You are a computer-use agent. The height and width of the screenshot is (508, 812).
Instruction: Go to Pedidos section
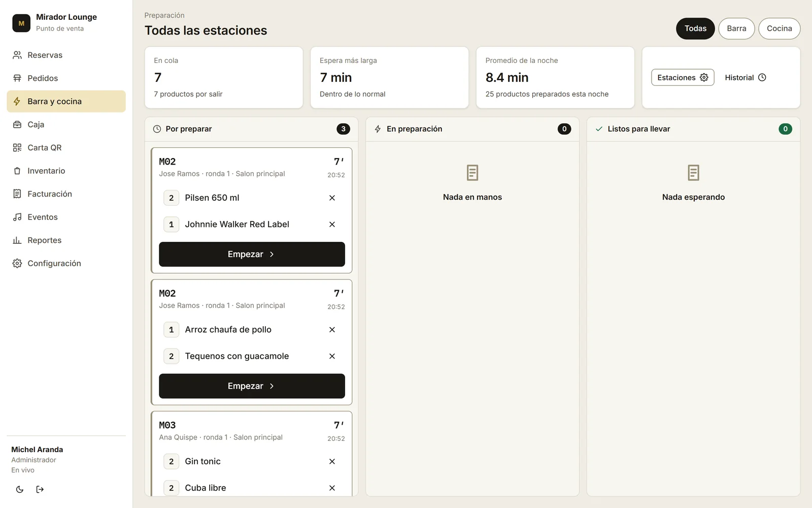(66, 78)
